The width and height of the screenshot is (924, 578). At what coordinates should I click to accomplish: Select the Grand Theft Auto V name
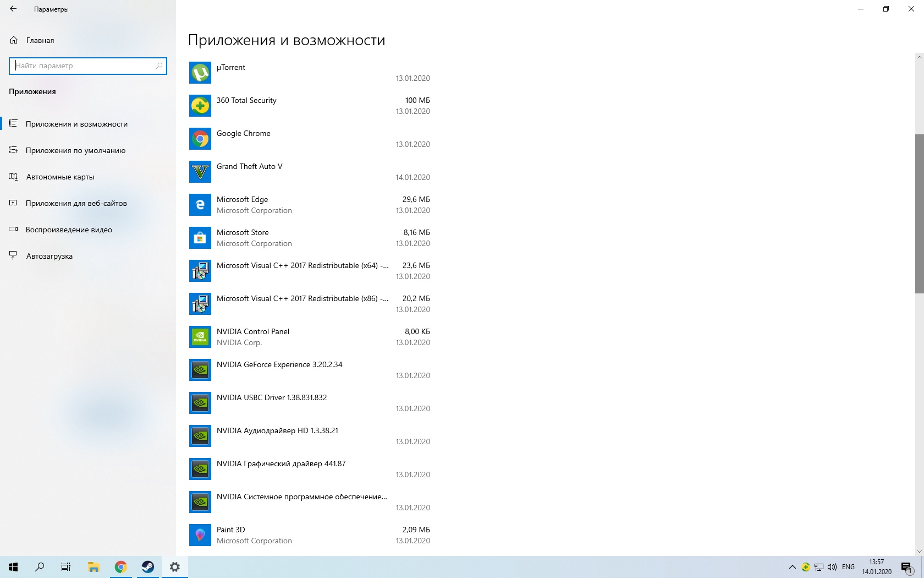pos(250,166)
